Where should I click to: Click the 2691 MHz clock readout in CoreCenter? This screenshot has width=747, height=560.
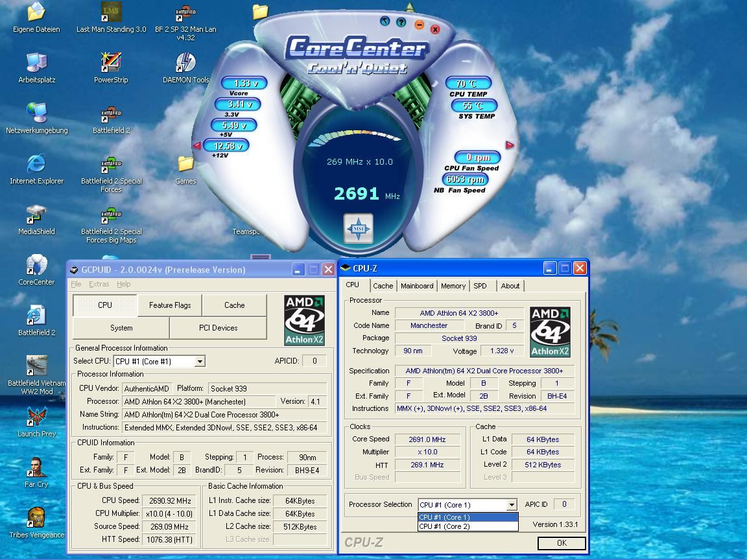pyautogui.click(x=367, y=194)
